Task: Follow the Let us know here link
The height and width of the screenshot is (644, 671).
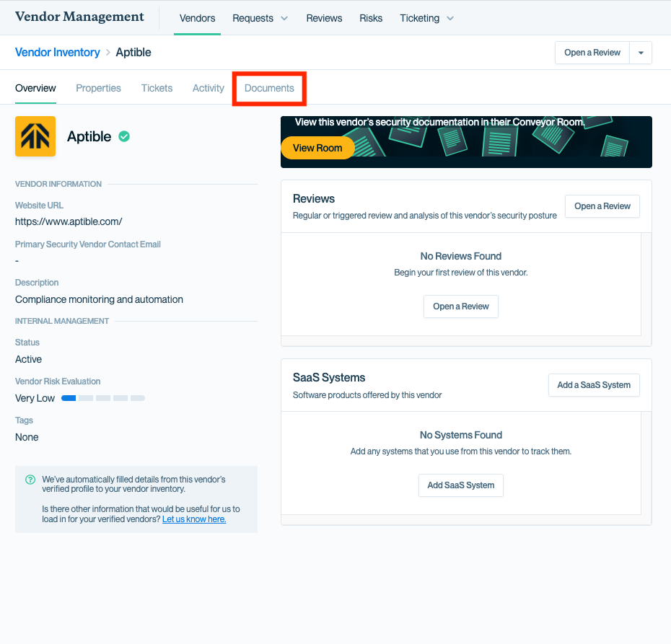Action: click(x=194, y=519)
